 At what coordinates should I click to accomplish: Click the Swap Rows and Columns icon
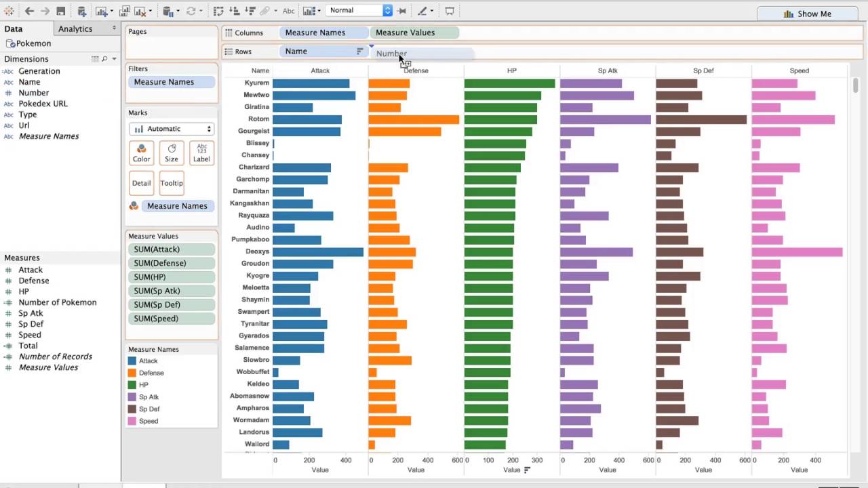[218, 11]
